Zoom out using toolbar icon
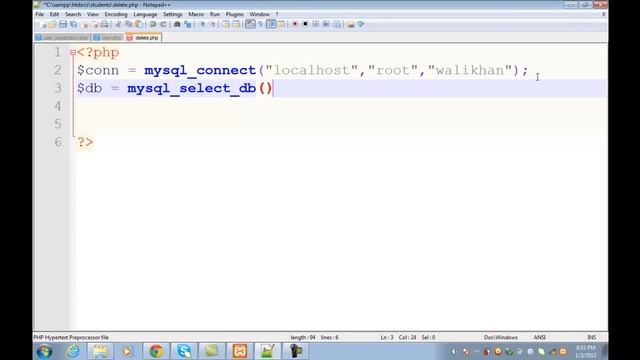Screen dimensions: 640x360 (x=213, y=24)
